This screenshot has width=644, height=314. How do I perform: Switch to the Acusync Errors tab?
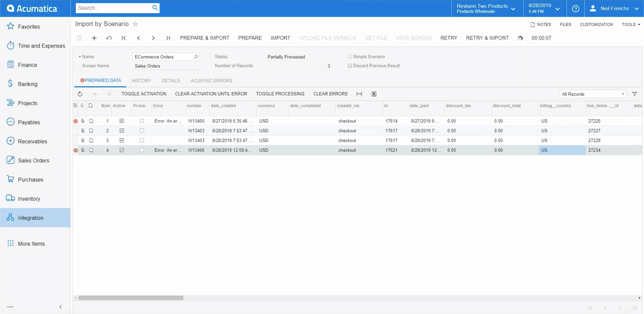pos(211,80)
